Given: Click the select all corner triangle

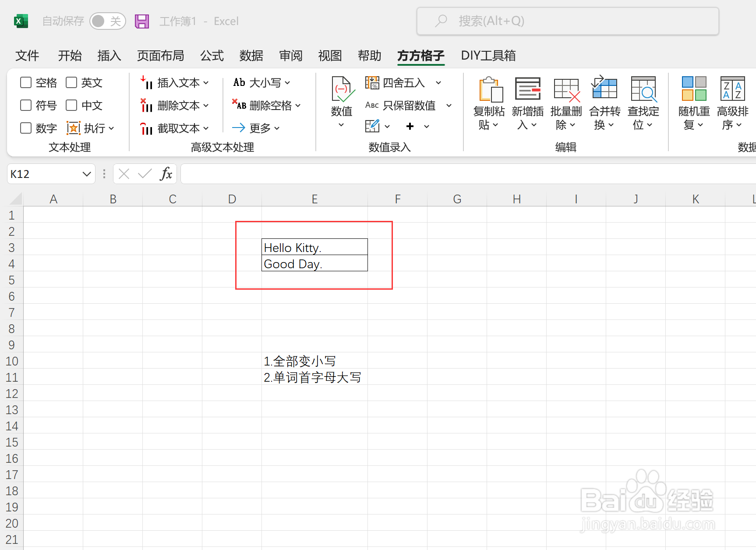Looking at the screenshot, I should coord(15,199).
